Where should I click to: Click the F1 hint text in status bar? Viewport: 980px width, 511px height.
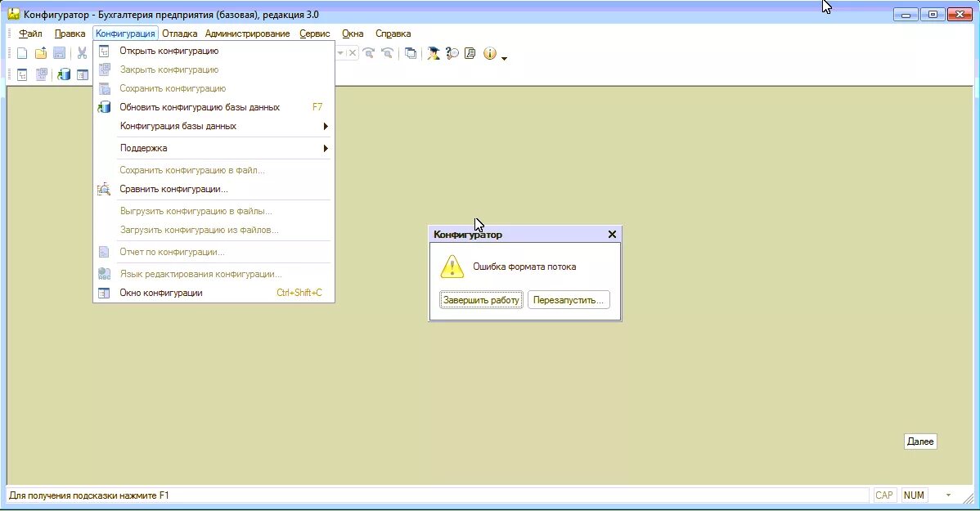pos(88,495)
